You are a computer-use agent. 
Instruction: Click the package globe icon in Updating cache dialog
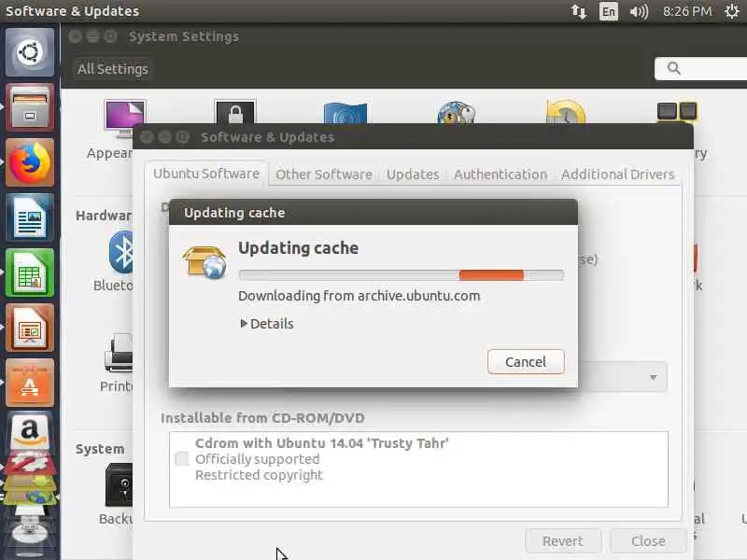tap(204, 261)
